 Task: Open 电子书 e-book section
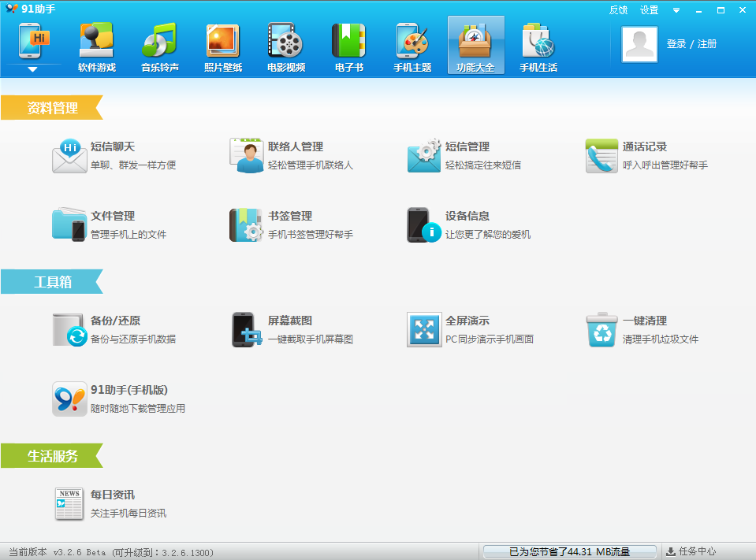[349, 47]
